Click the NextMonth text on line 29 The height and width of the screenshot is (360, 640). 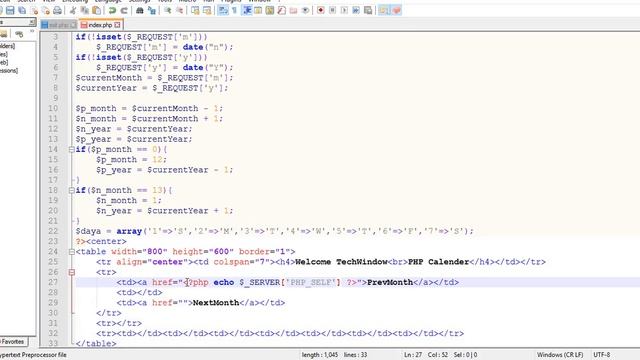pos(216,303)
